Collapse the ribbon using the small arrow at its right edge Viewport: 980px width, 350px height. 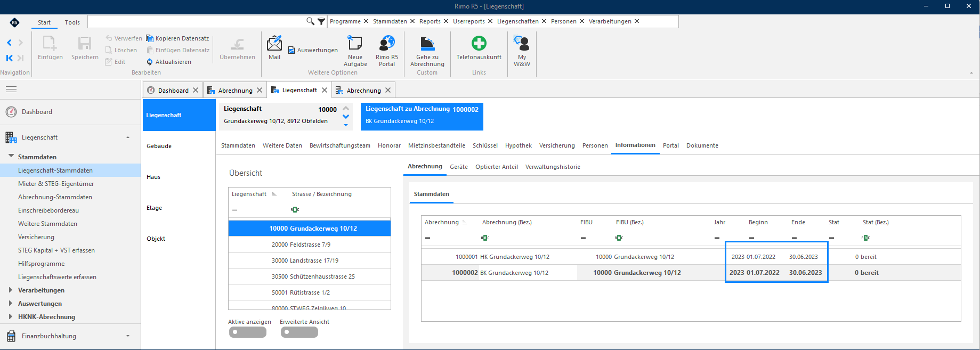[x=971, y=72]
